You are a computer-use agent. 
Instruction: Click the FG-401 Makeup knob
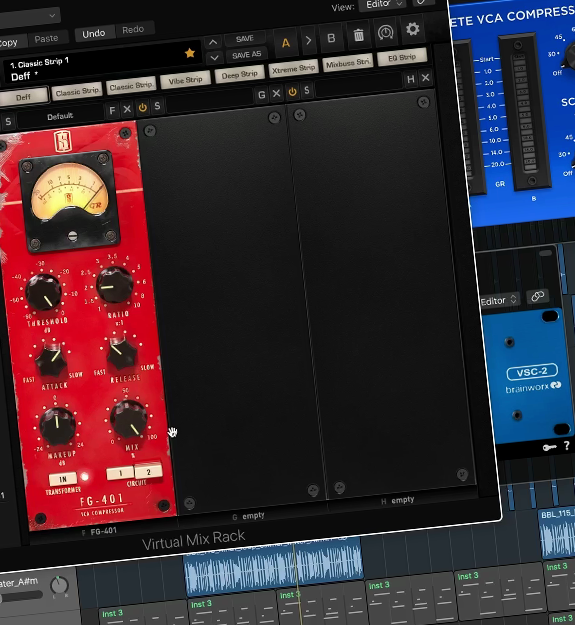tap(57, 426)
